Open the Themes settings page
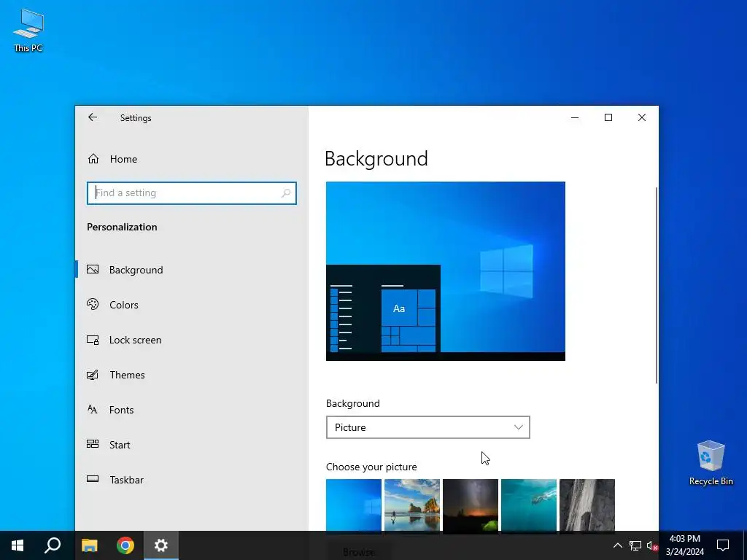This screenshot has height=560, width=747. point(192,375)
